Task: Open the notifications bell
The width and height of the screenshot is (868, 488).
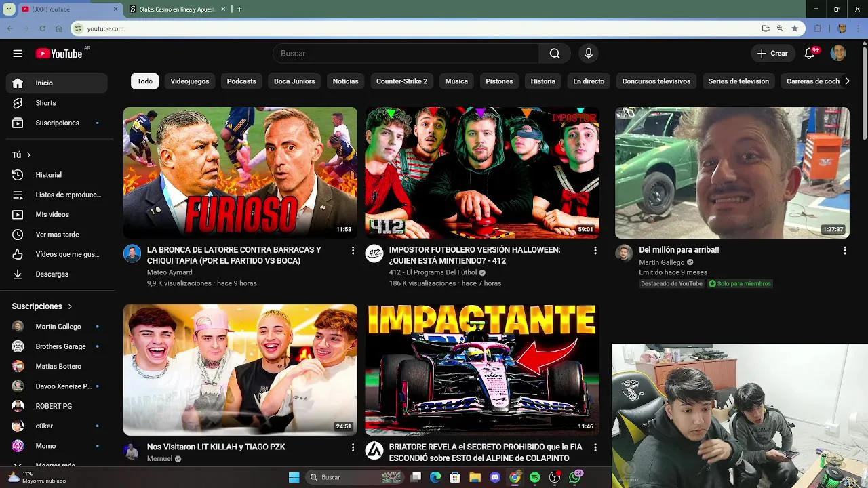Action: point(810,54)
